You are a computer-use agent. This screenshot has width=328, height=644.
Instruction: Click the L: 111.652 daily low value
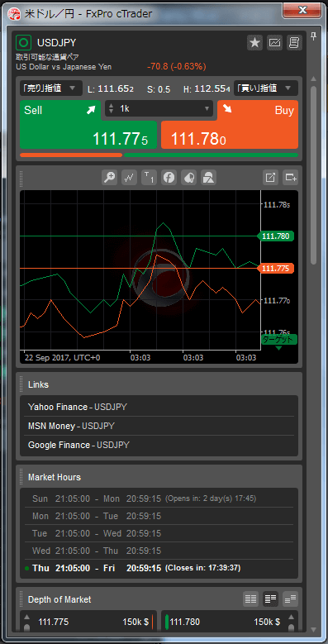(111, 88)
